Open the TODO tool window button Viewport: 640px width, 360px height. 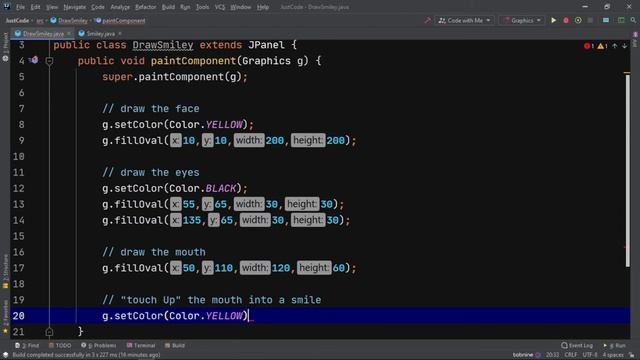[x=60, y=345]
